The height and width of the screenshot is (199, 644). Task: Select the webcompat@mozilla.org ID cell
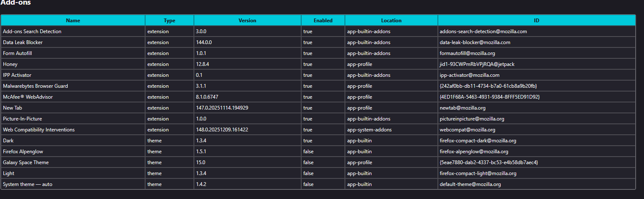(x=467, y=130)
